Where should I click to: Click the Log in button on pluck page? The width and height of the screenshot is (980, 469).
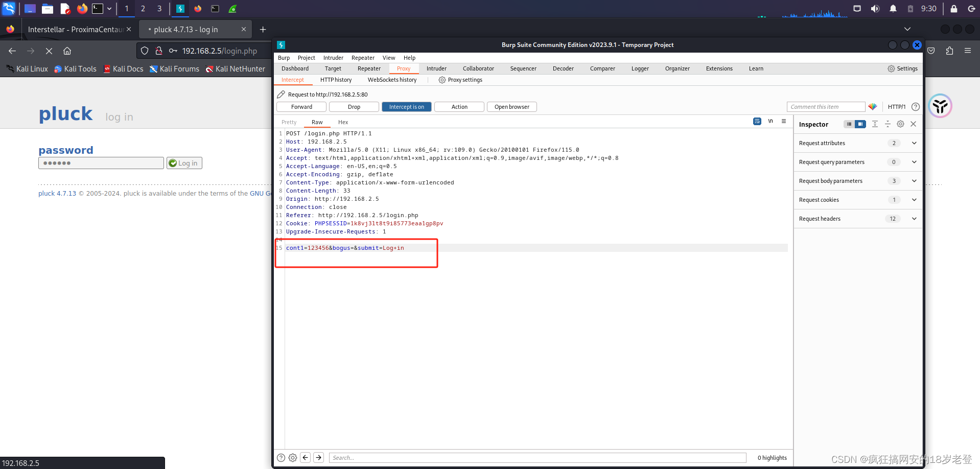184,163
